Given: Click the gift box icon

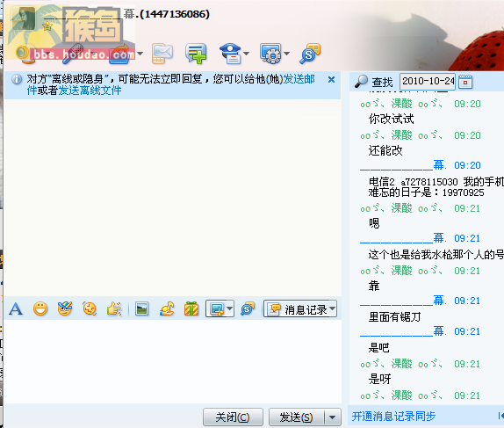Looking at the screenshot, I should 191,309.
